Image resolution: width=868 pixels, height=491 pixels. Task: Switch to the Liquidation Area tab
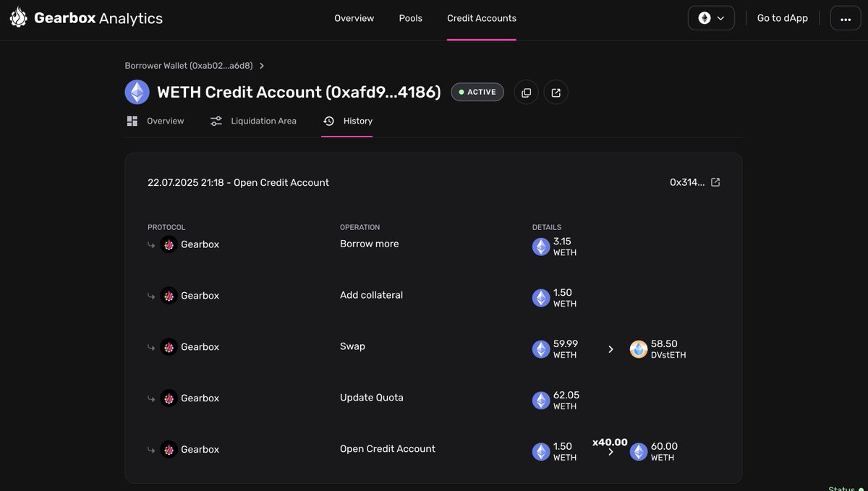(253, 121)
